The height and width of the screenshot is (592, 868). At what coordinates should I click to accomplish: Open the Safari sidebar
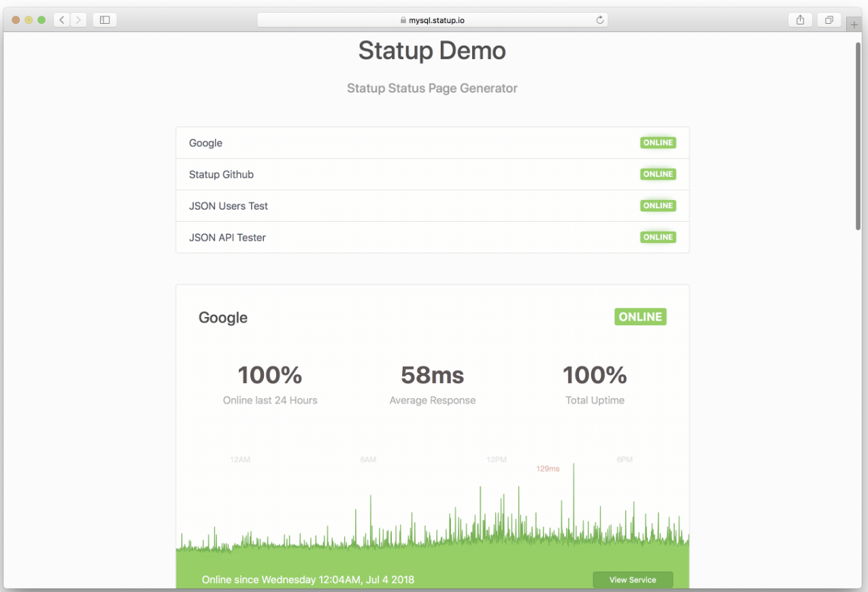click(104, 20)
